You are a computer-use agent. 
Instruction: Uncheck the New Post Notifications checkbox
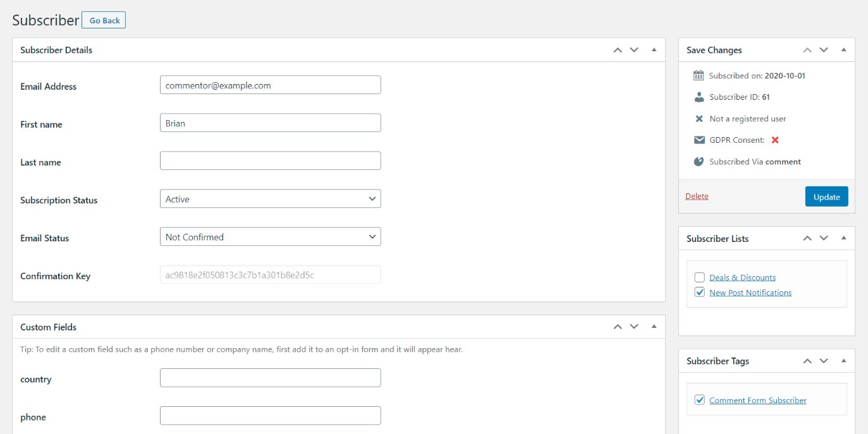[699, 292]
